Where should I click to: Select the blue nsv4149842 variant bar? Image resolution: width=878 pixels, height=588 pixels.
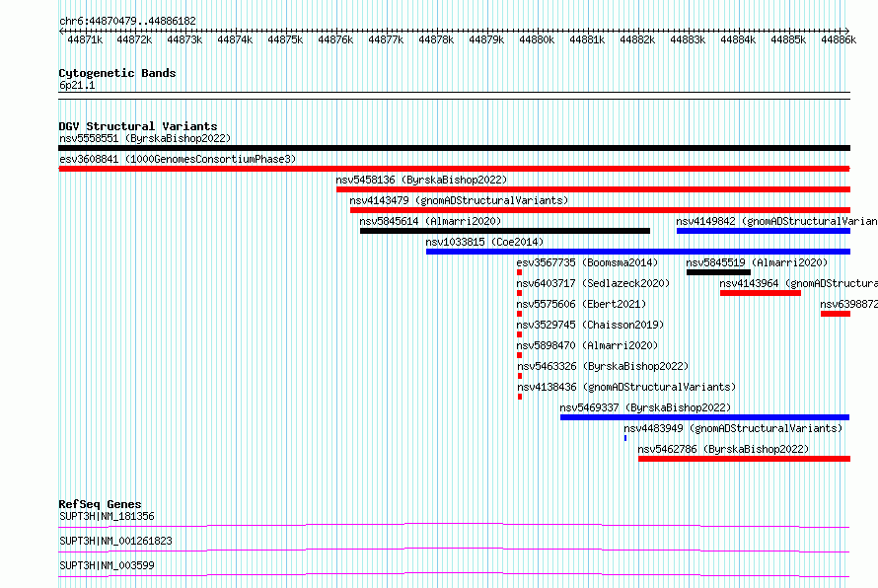[x=764, y=231]
